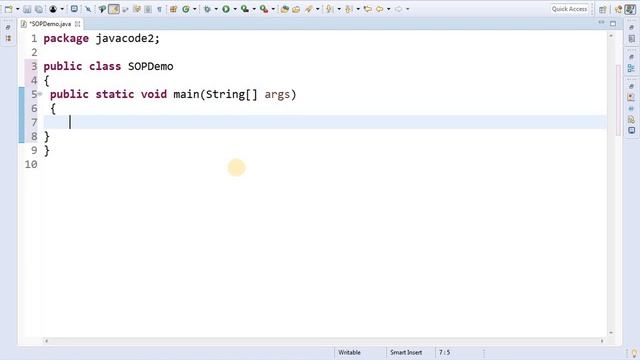Click the Writable status bar entry
Screen dimensions: 640x360
[x=349, y=352]
